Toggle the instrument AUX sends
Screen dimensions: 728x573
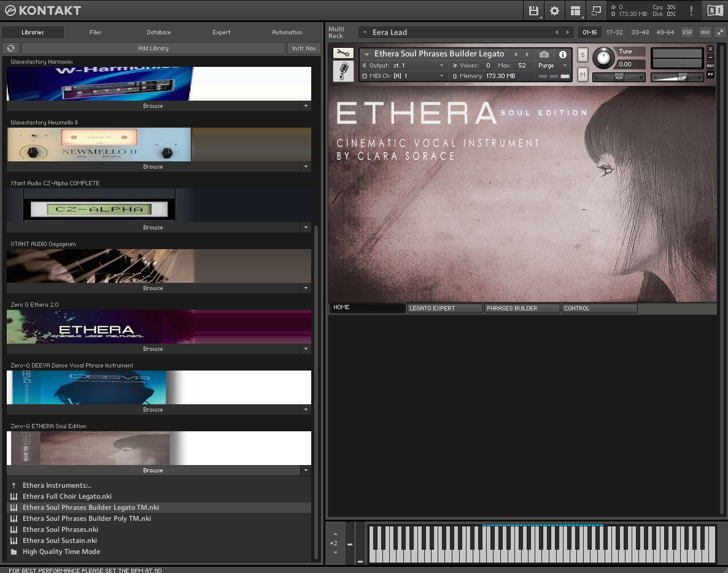tap(710, 66)
